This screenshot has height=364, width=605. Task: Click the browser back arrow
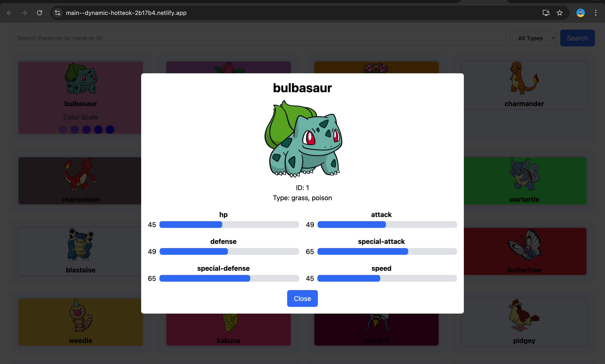[x=9, y=13]
